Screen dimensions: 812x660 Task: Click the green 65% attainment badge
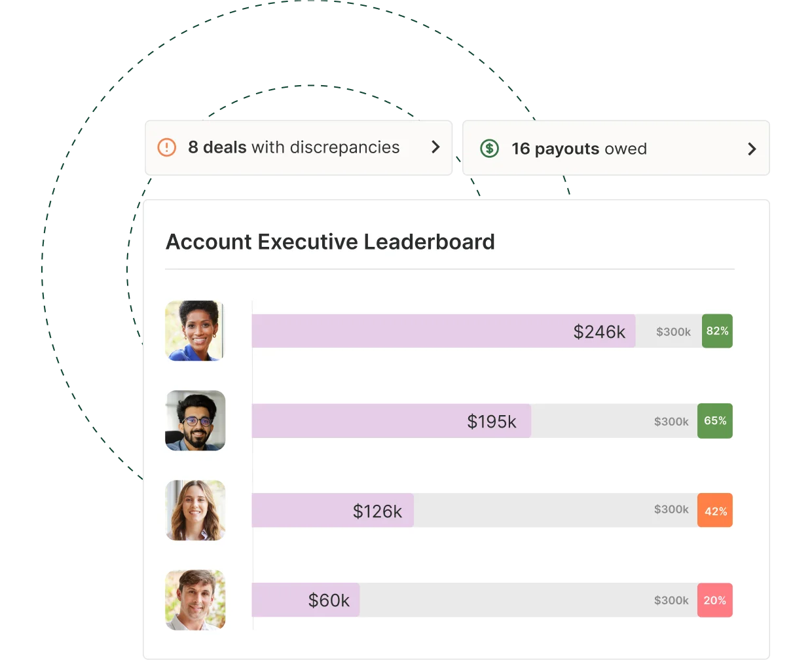pyautogui.click(x=715, y=421)
